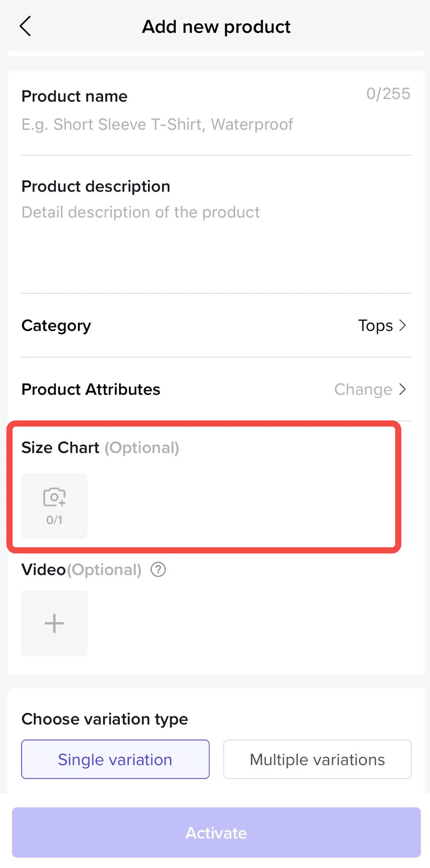Expand the chevron next to Tops category

(403, 325)
